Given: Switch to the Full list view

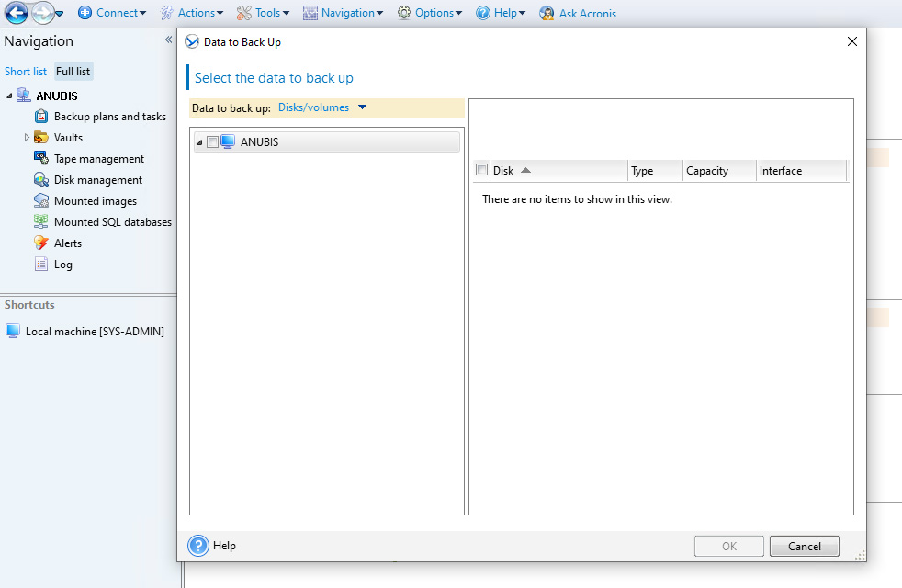Looking at the screenshot, I should coord(73,72).
